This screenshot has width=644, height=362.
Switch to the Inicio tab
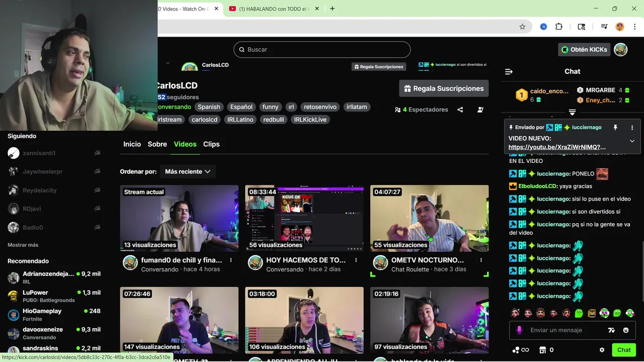[x=132, y=144]
